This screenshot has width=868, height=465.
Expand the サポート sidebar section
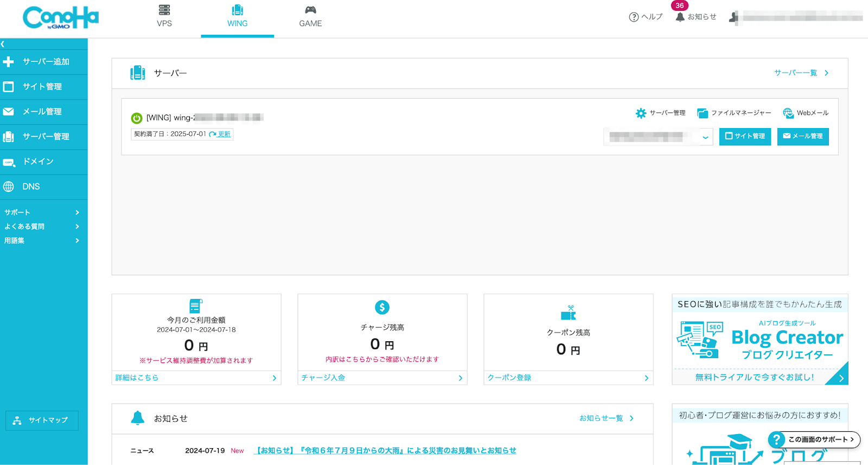click(42, 212)
